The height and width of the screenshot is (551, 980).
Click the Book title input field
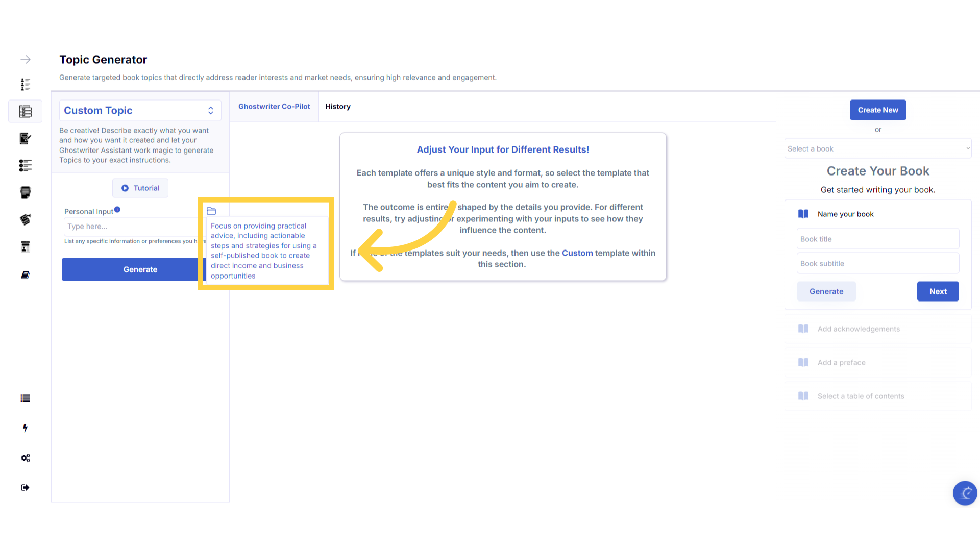[877, 239]
